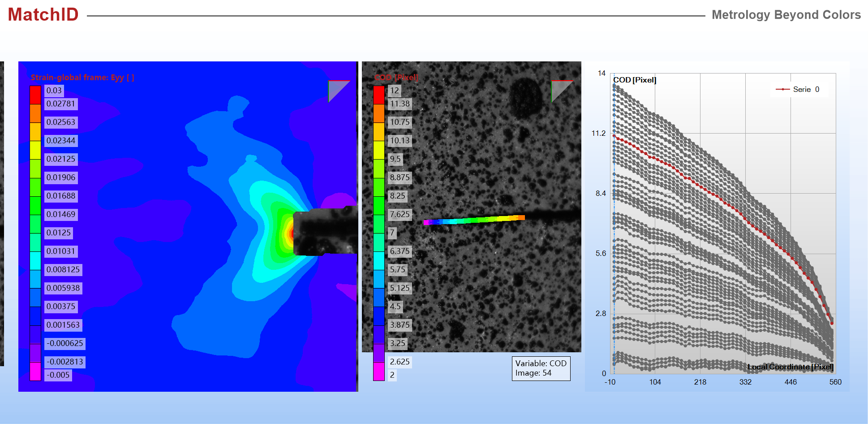This screenshot has height=424, width=868.
Task: Click the Variable: COD Image 54 info box
Action: pyautogui.click(x=541, y=368)
